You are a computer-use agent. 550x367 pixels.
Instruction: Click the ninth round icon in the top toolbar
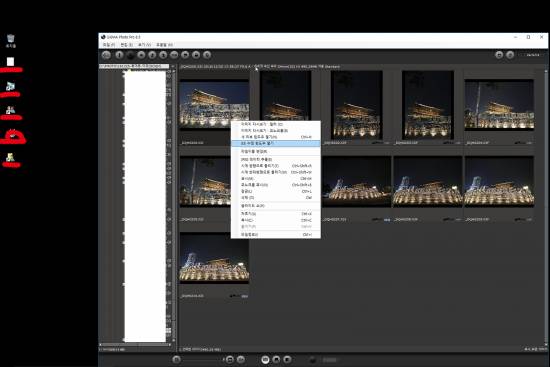196,55
